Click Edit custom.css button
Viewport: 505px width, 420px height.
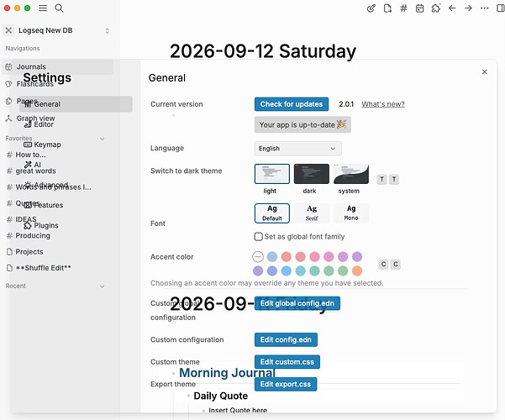tap(287, 362)
